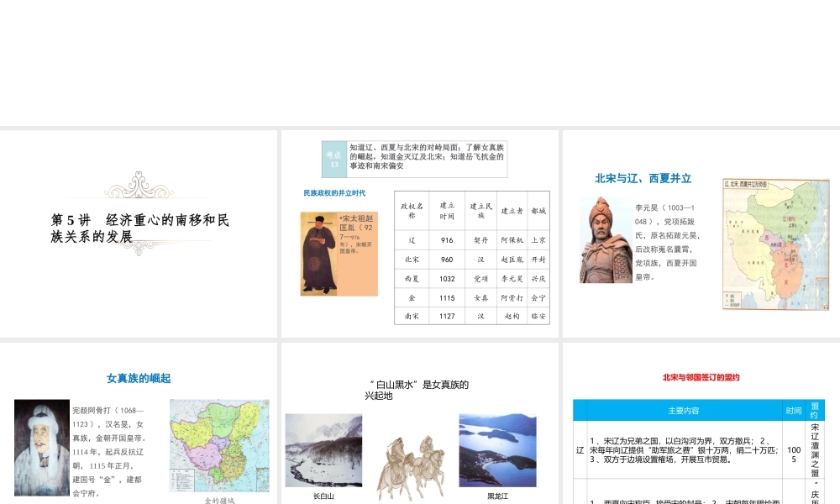The width and height of the screenshot is (840, 504).
Task: Select the 赵匡胤 founder cell in table
Action: [512, 260]
